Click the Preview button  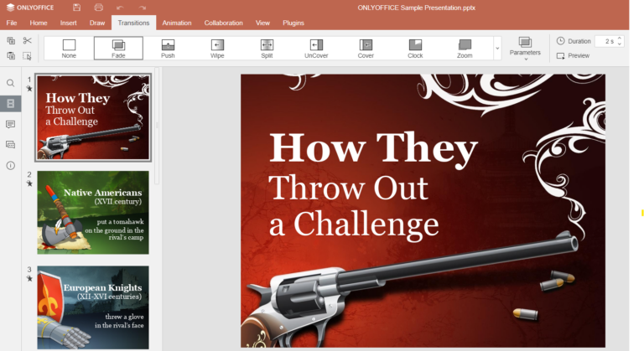pos(574,56)
